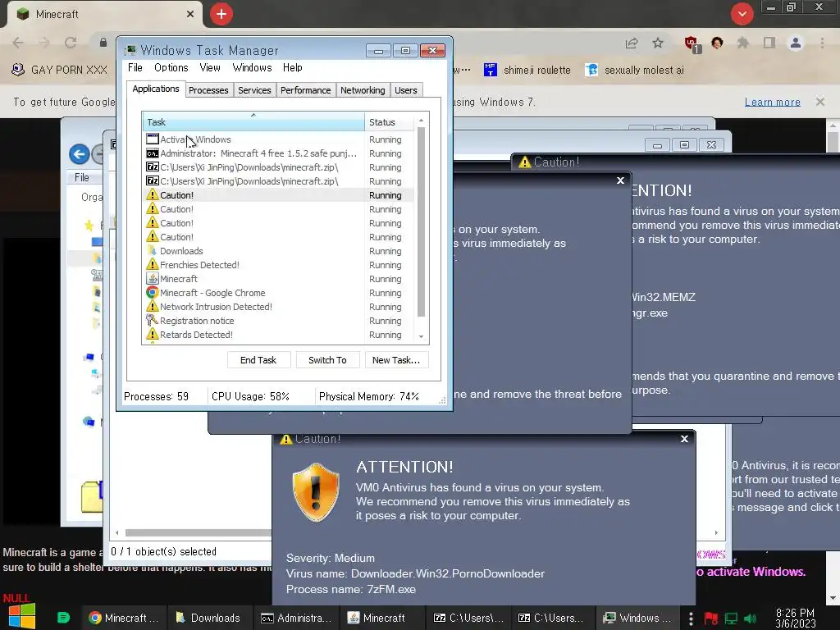840x630 pixels.
Task: Open the Options menu in Task Manager
Action: (x=171, y=67)
